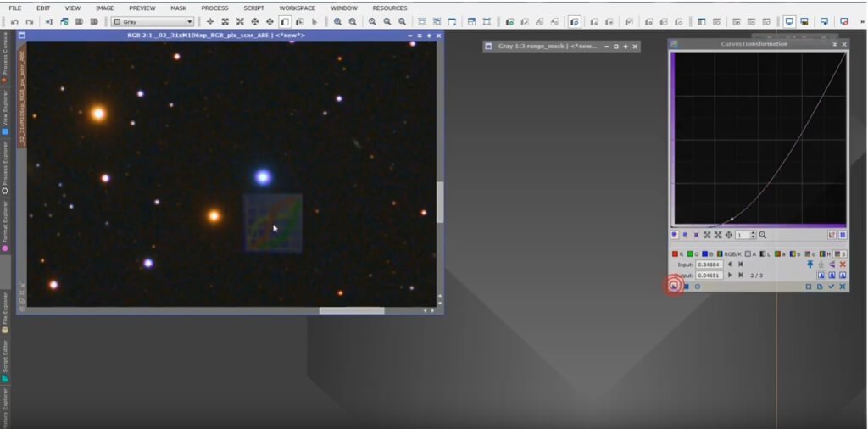868x429 pixels.
Task: Click the blue store curve arrow icon
Action: click(810, 264)
